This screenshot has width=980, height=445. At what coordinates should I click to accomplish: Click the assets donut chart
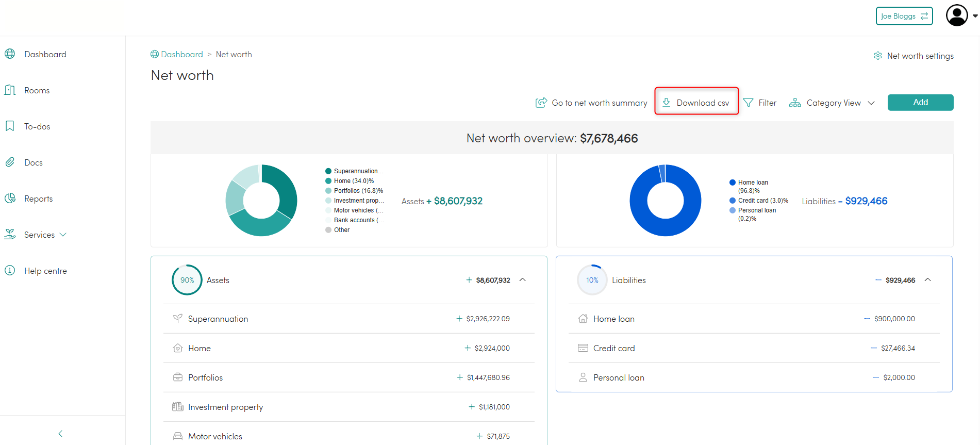(261, 200)
